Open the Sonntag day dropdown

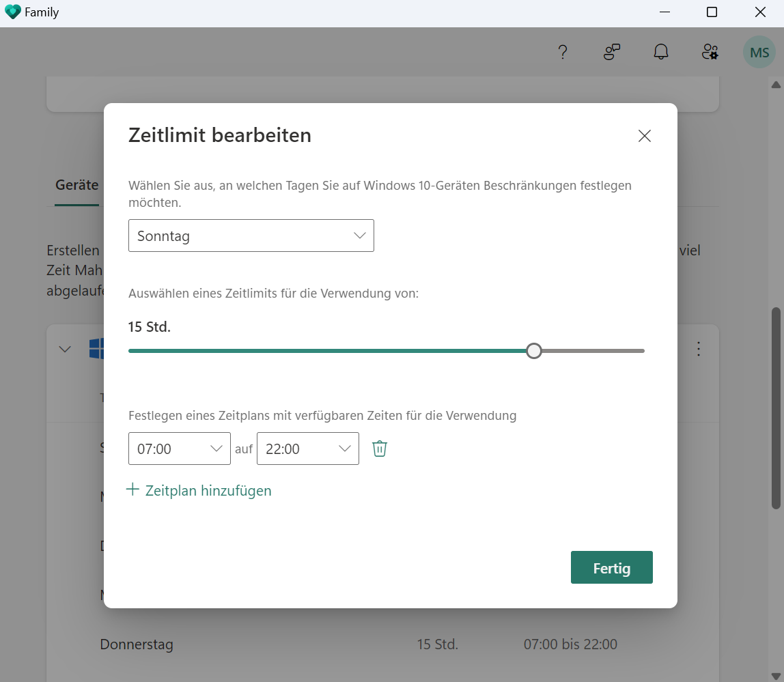click(x=251, y=236)
